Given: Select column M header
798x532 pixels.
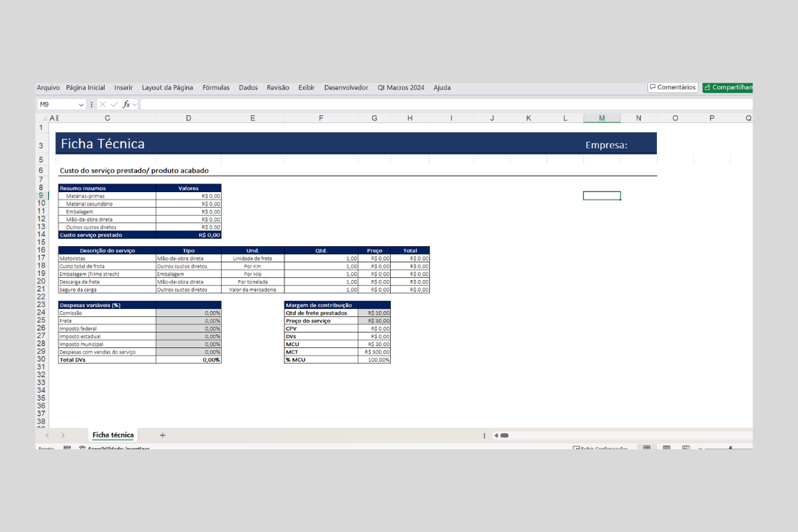Looking at the screenshot, I should (601, 117).
